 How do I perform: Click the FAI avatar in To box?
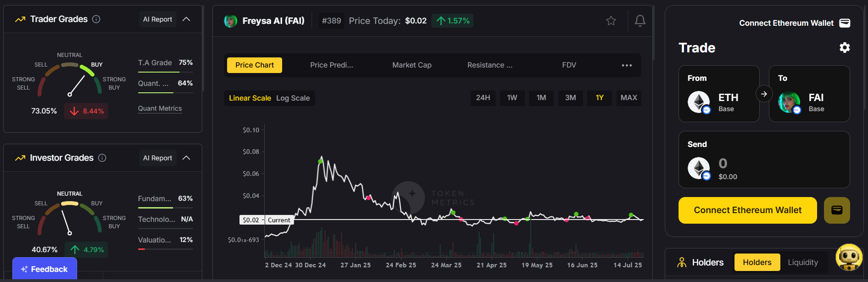click(x=789, y=102)
